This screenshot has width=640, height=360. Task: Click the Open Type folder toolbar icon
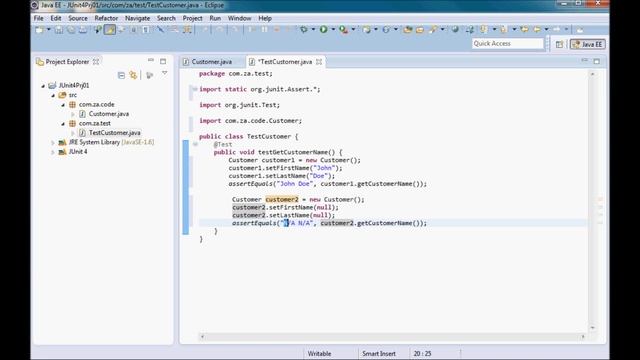pos(407,29)
